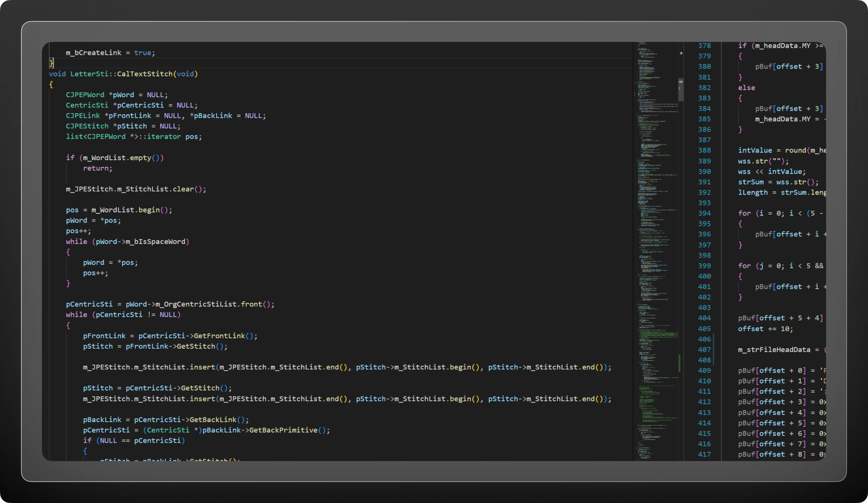This screenshot has height=503, width=868.
Task: Click "pBuf[offset + 0]" on line 409
Action: coord(772,371)
